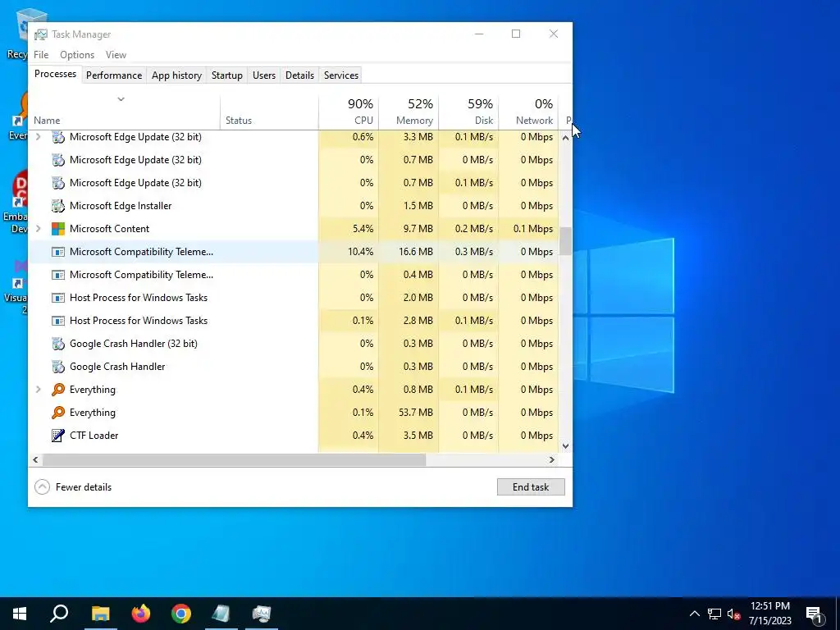The image size is (840, 630).
Task: Switch to the Services tab
Action: tap(341, 75)
